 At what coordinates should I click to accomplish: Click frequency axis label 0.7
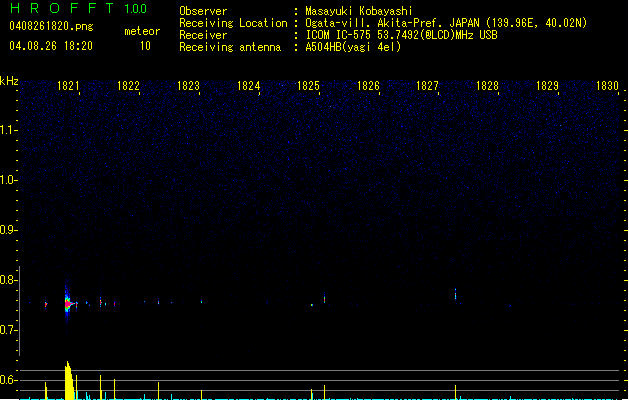click(x=8, y=330)
